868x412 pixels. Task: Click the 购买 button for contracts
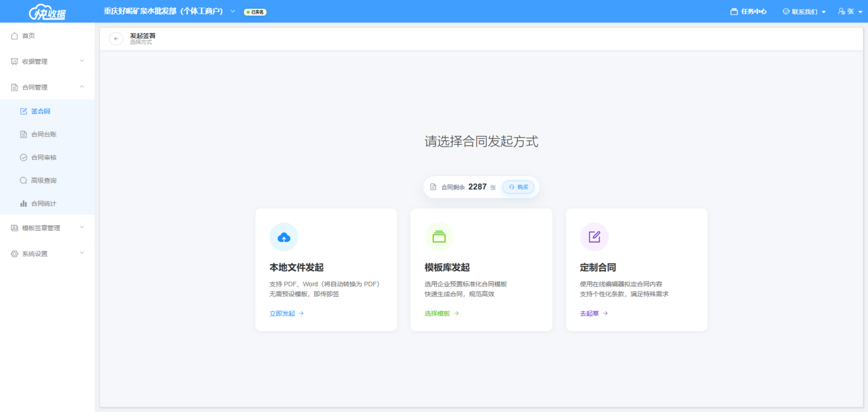pyautogui.click(x=519, y=187)
